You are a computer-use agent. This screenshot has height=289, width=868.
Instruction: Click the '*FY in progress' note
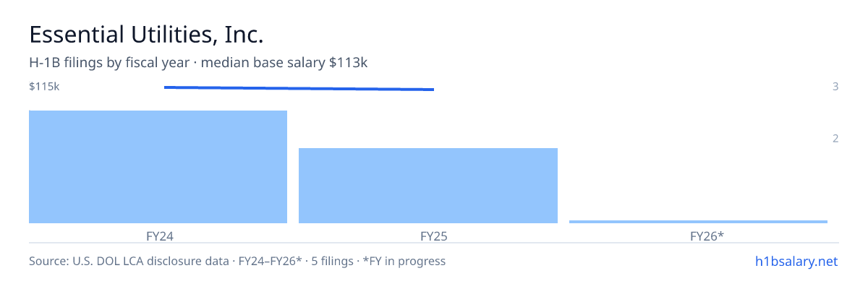403,261
